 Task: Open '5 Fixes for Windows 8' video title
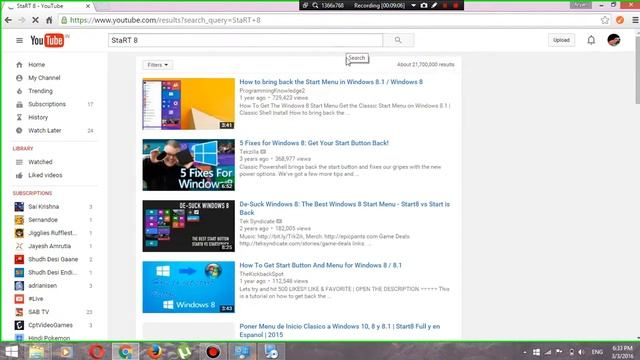click(x=314, y=143)
